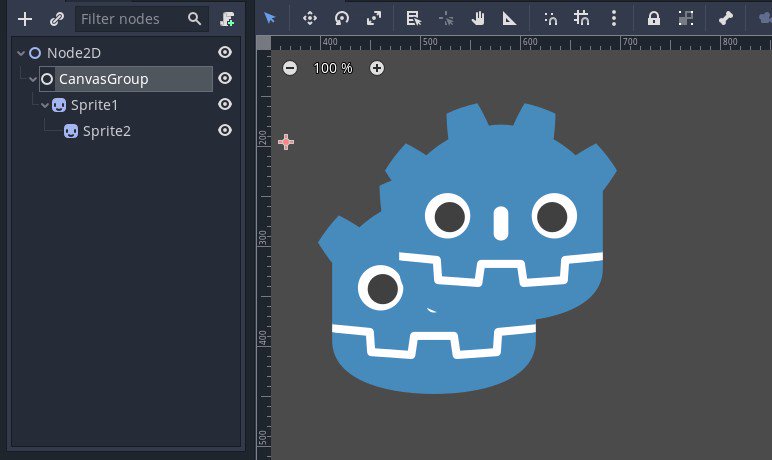This screenshot has height=460, width=772.
Task: Activate the Rotate Mode tool
Action: [341, 19]
